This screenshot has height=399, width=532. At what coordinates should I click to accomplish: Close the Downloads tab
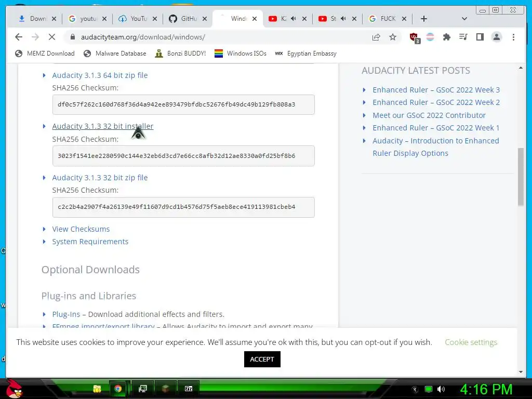tap(54, 19)
